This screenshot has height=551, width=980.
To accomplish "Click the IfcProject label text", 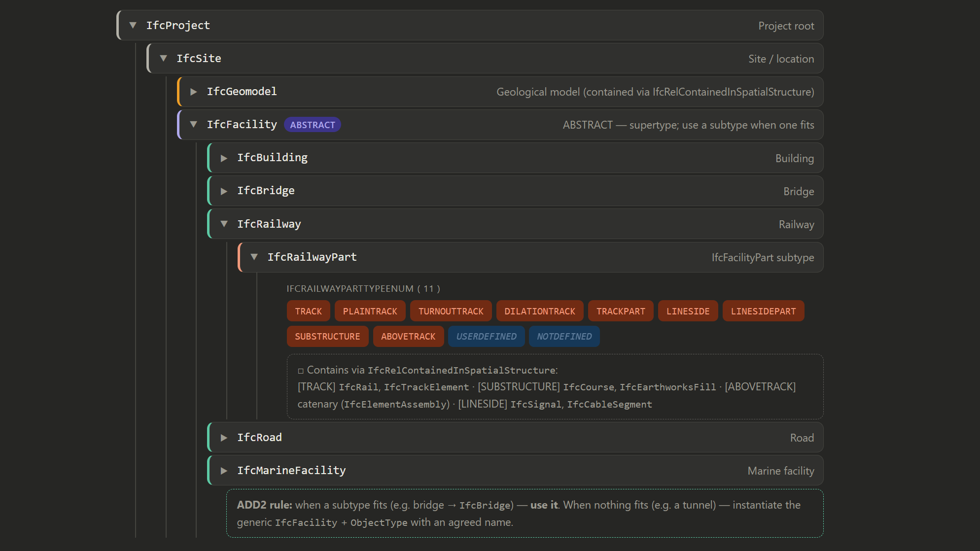I will click(x=178, y=25).
